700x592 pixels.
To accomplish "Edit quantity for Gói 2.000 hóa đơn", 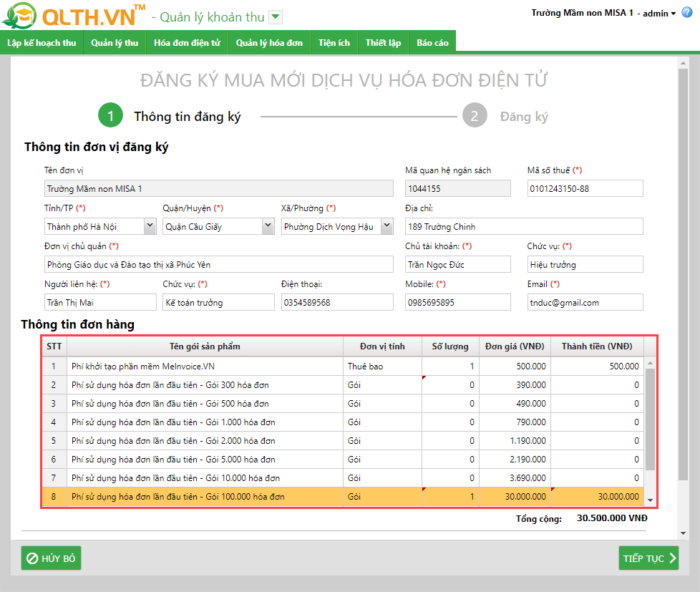I will click(450, 441).
